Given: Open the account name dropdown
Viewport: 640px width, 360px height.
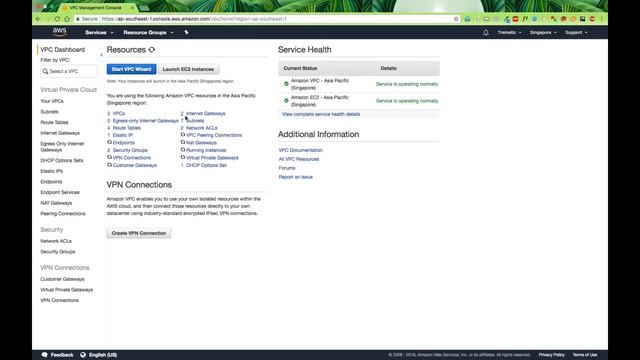Looking at the screenshot, I should click(509, 32).
